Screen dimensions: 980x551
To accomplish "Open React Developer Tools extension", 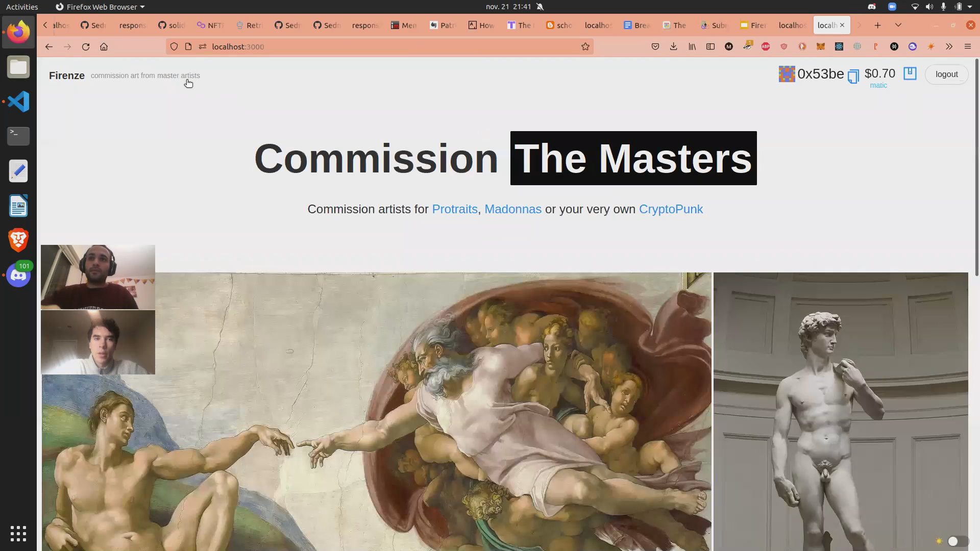I will 839,46.
